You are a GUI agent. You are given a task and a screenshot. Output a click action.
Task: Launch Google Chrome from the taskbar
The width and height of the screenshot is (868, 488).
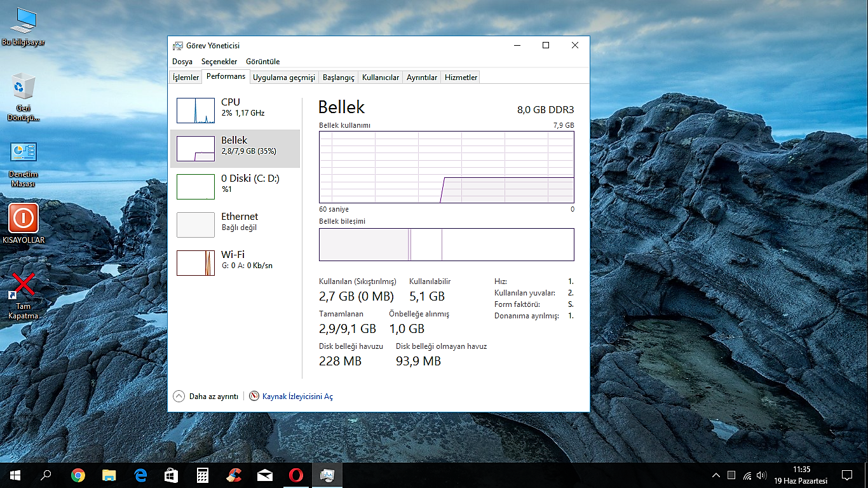click(78, 475)
